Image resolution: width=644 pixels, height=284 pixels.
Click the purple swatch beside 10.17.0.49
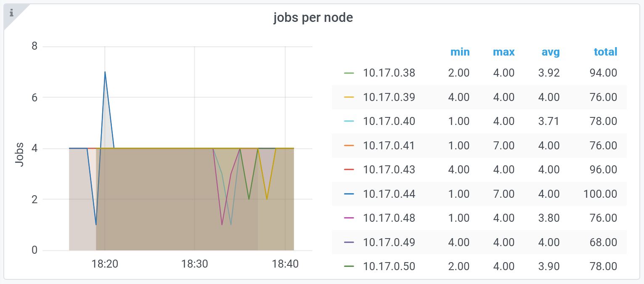click(349, 242)
